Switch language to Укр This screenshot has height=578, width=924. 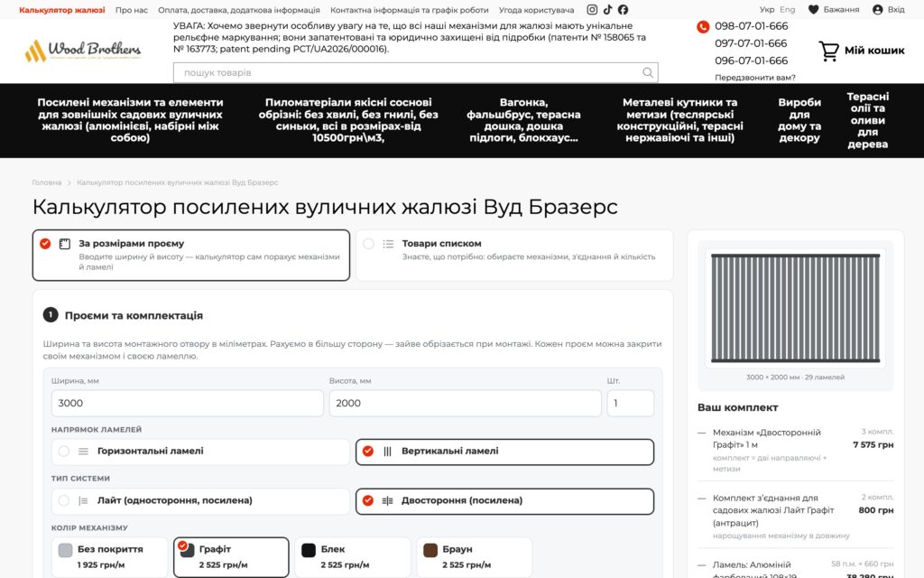pyautogui.click(x=767, y=9)
